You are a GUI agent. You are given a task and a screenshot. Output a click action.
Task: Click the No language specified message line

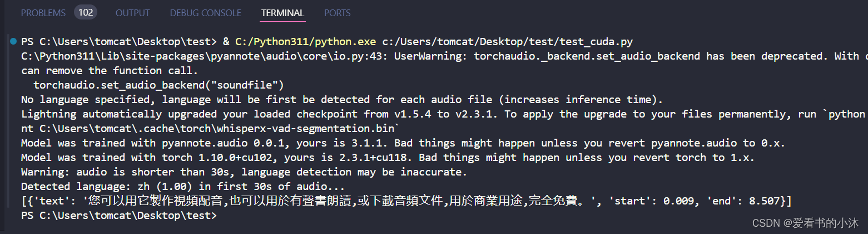[342, 100]
